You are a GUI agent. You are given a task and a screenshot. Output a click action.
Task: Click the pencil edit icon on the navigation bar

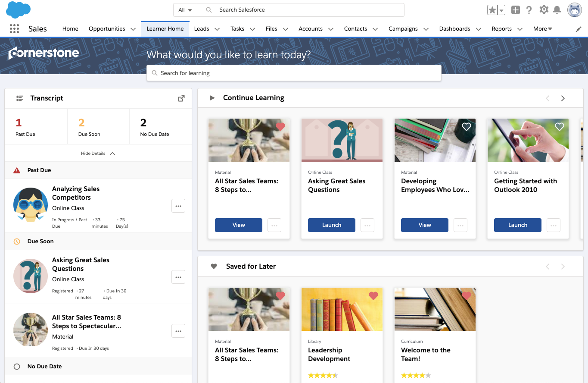[579, 29]
